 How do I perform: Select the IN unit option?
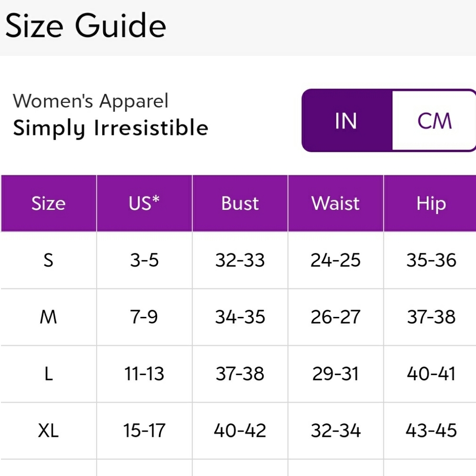tap(347, 121)
